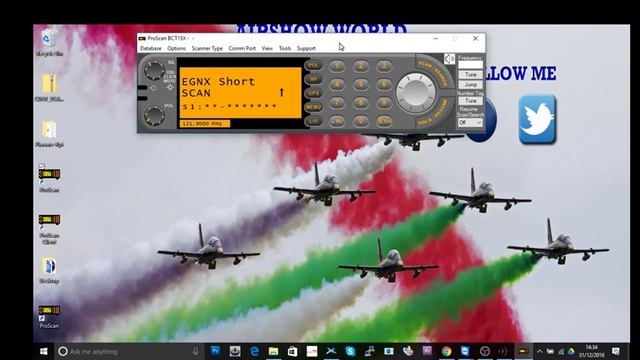This screenshot has height=360, width=640.
Task: Tap keypad number 7
Action: tap(337, 102)
